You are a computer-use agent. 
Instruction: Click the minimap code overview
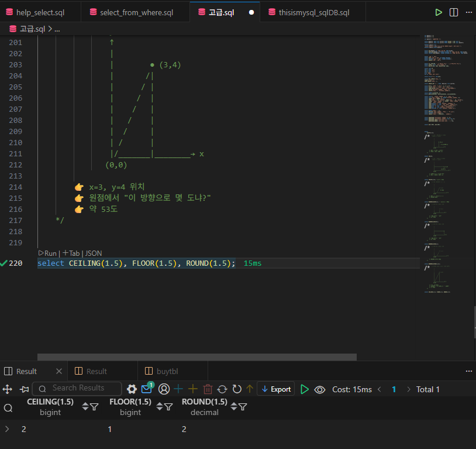point(446,164)
